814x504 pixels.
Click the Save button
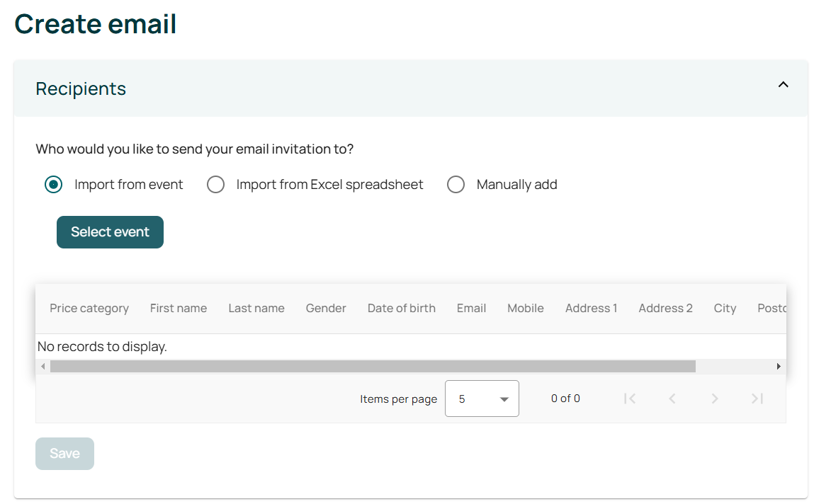point(64,454)
